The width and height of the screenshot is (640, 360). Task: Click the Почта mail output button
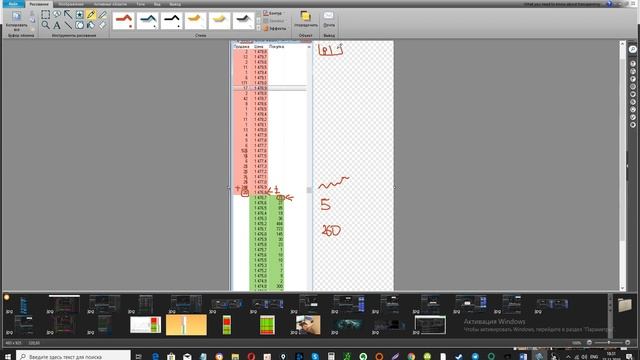(329, 20)
